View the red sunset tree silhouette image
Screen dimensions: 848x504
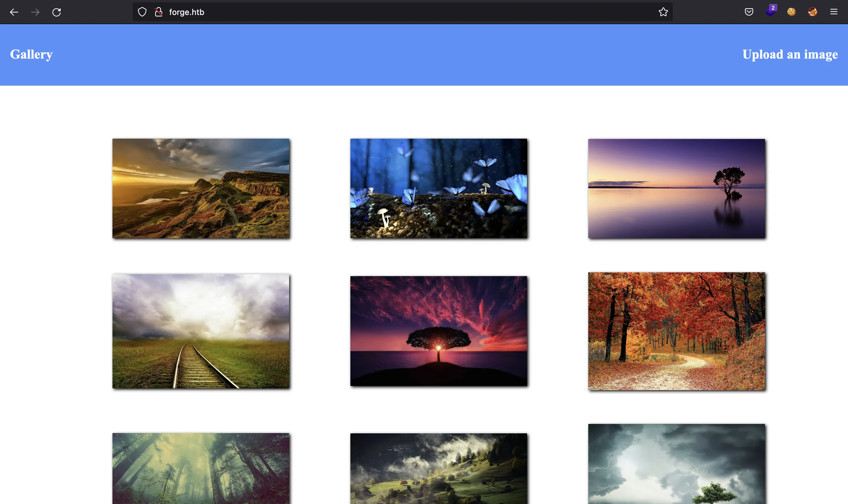click(x=438, y=331)
